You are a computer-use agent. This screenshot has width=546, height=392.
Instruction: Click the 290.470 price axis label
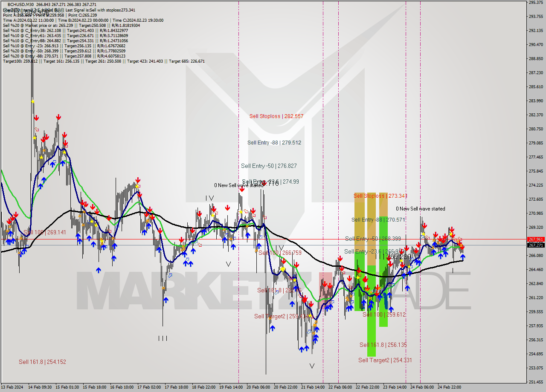pos(536,44)
